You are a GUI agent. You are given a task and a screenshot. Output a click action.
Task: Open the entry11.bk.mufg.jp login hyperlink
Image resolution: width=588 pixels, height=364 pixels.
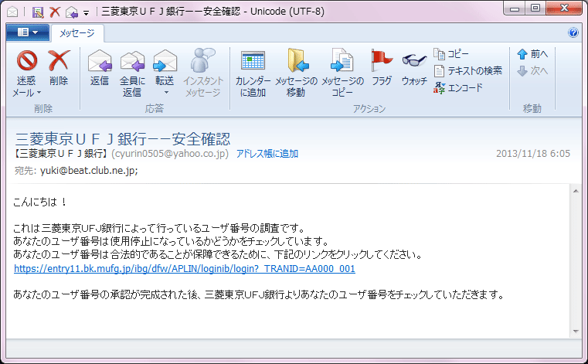click(185, 269)
